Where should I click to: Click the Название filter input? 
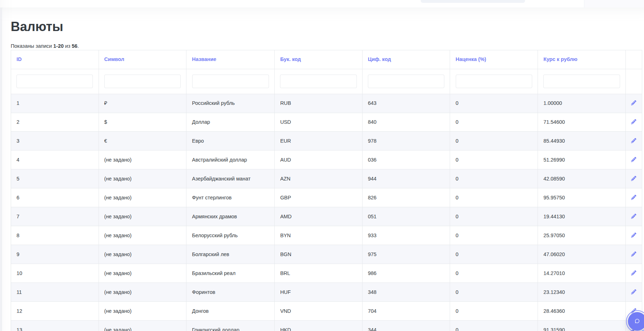(x=230, y=81)
